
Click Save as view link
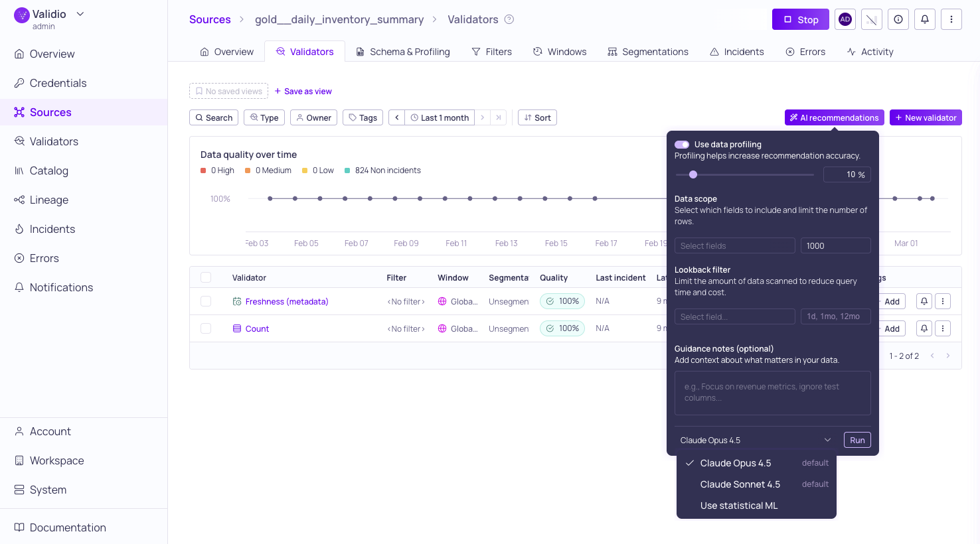(x=303, y=91)
